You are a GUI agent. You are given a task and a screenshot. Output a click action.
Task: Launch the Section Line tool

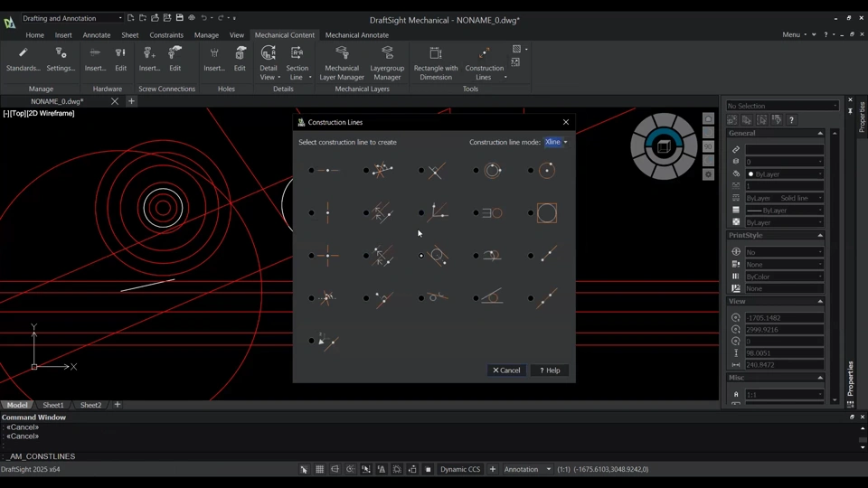click(297, 63)
